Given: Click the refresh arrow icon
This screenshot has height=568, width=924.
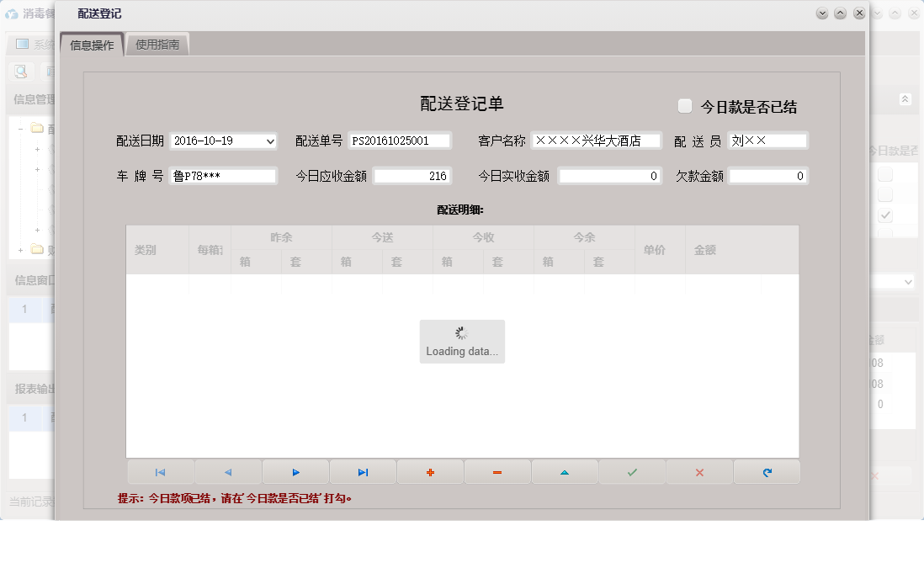Looking at the screenshot, I should point(767,471).
